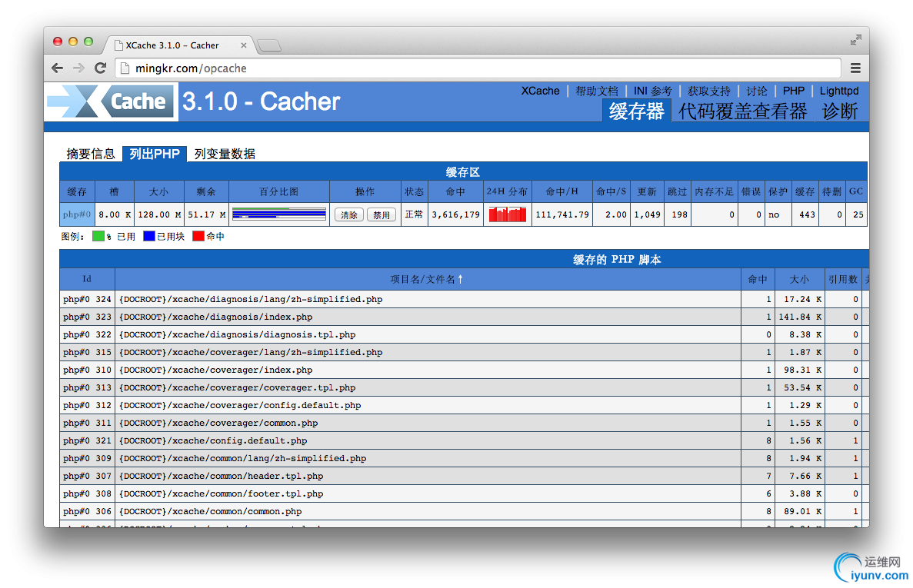Select the common/header.tpl.php row
The width and height of the screenshot is (913, 588).
click(464, 476)
